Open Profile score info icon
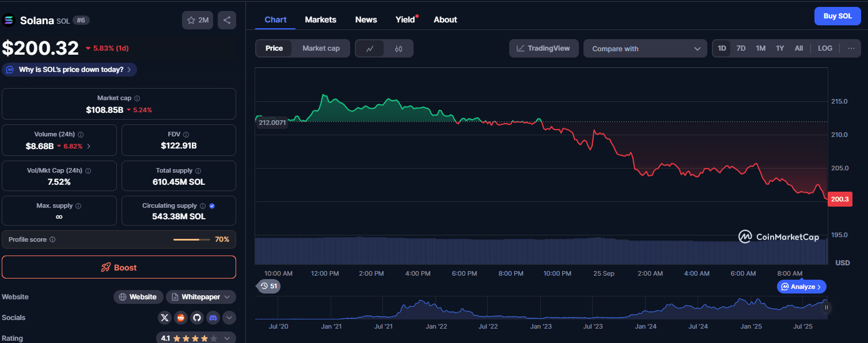Screen dimensions: 868x343 click(x=52, y=239)
